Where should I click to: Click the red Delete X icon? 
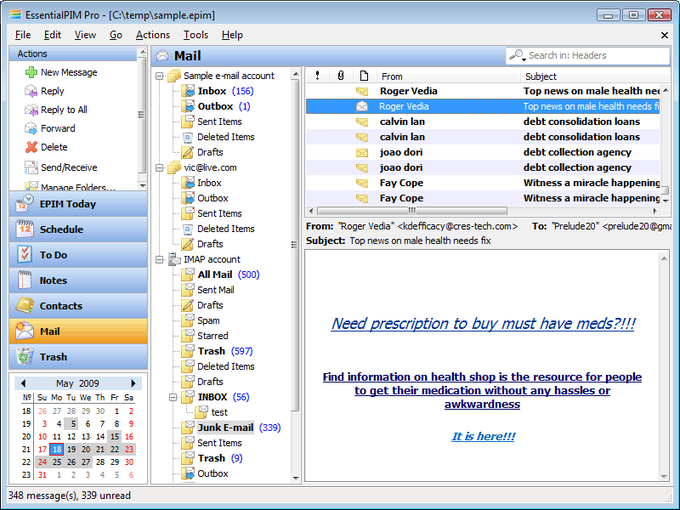pos(31,147)
